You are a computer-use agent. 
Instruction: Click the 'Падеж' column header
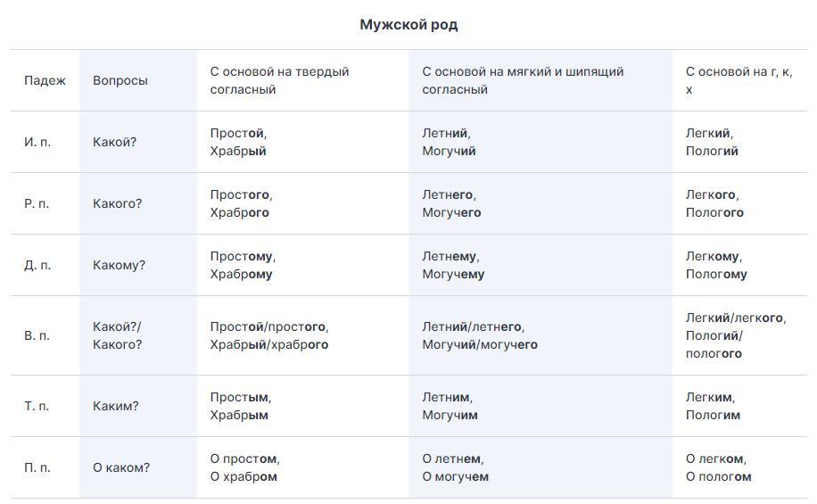[45, 80]
